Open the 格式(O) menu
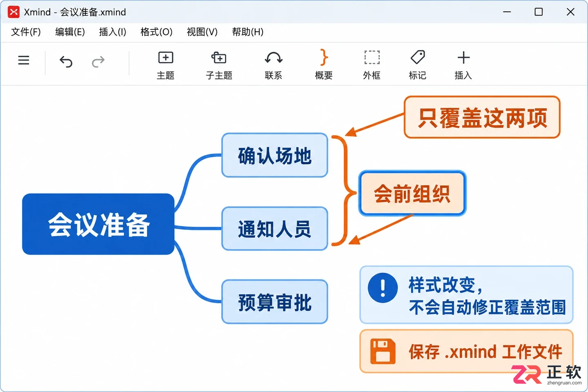588x392 pixels. [156, 32]
